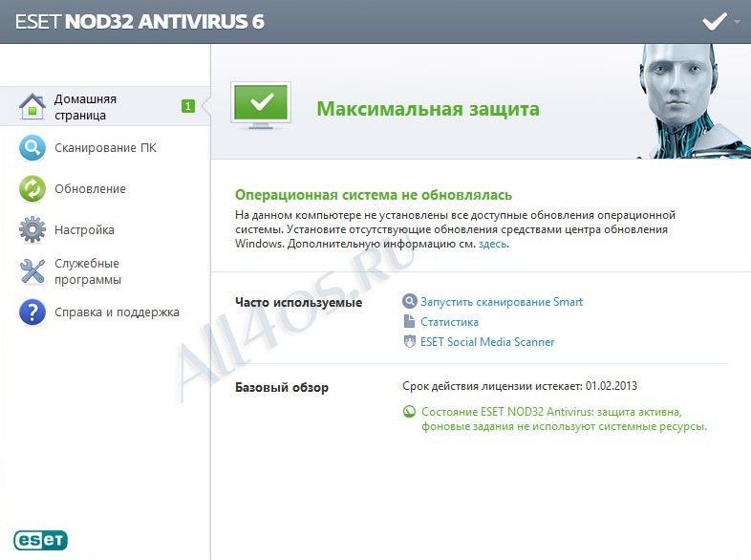Viewport: 751px width, 560px height.
Task: Click the license expiry text 01.02.2013
Action: point(519,386)
